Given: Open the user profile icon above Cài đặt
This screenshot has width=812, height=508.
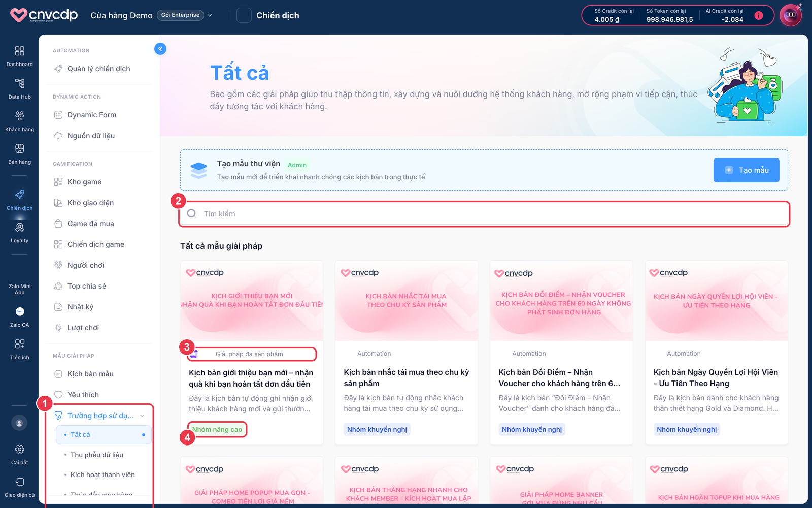Looking at the screenshot, I should pos(19,423).
